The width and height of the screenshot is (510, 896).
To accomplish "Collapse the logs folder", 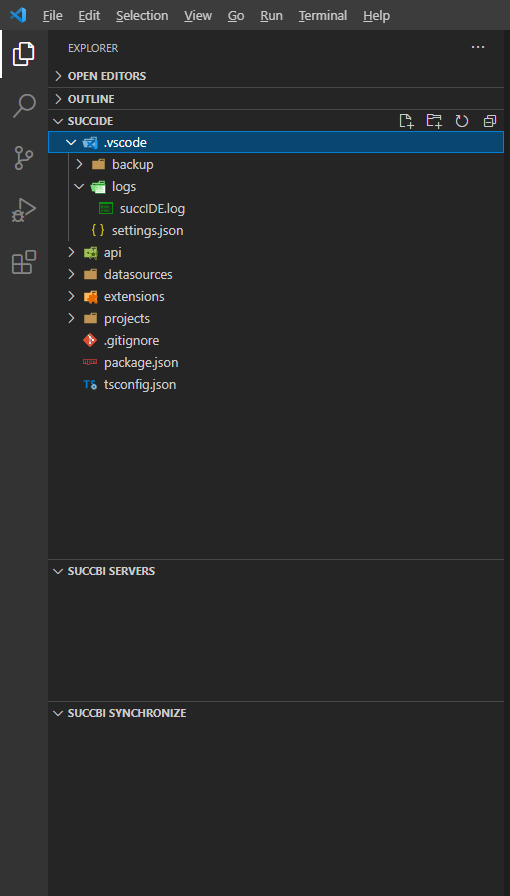I will coord(276,187).
